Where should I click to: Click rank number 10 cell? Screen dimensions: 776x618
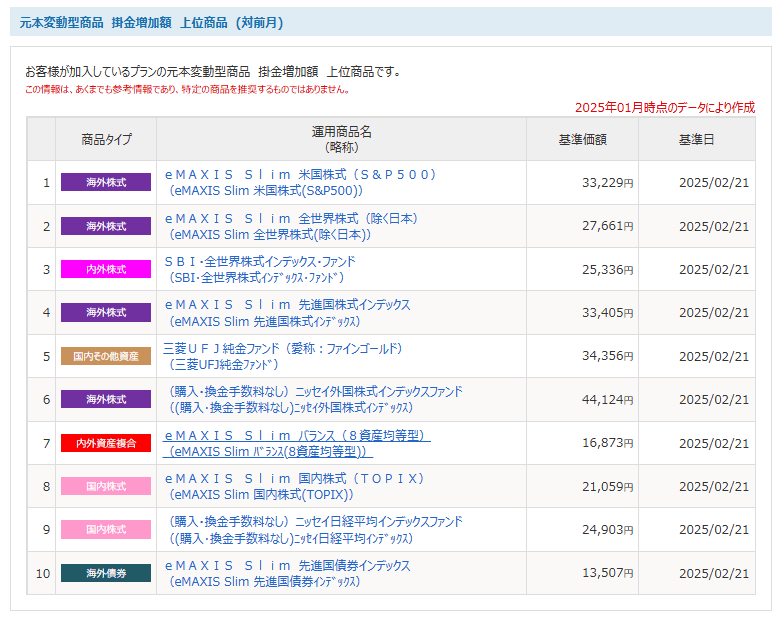[x=43, y=573]
